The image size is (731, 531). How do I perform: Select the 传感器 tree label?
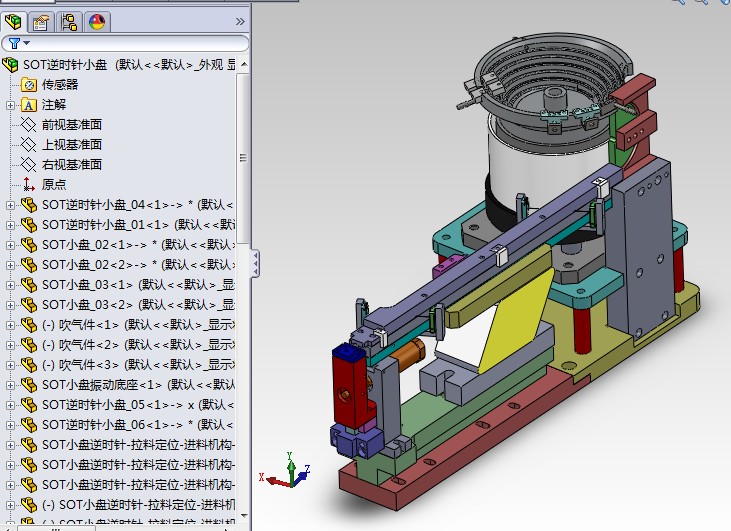click(x=60, y=85)
